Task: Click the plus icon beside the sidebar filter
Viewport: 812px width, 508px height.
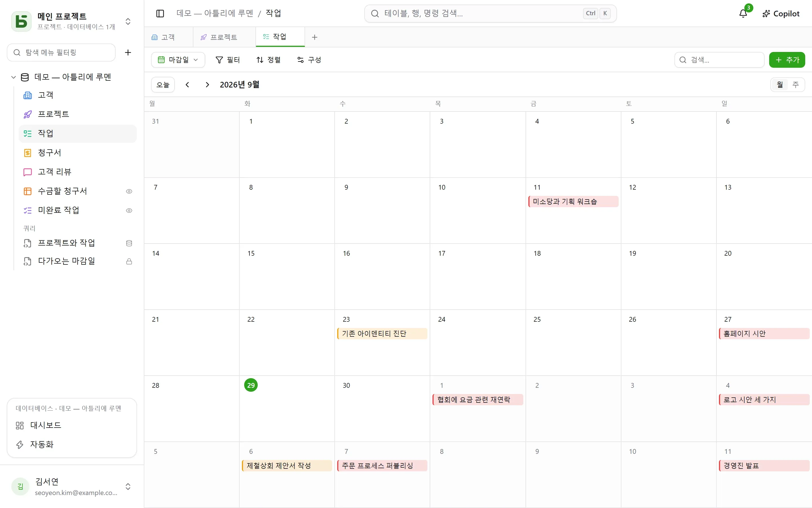Action: pos(128,52)
